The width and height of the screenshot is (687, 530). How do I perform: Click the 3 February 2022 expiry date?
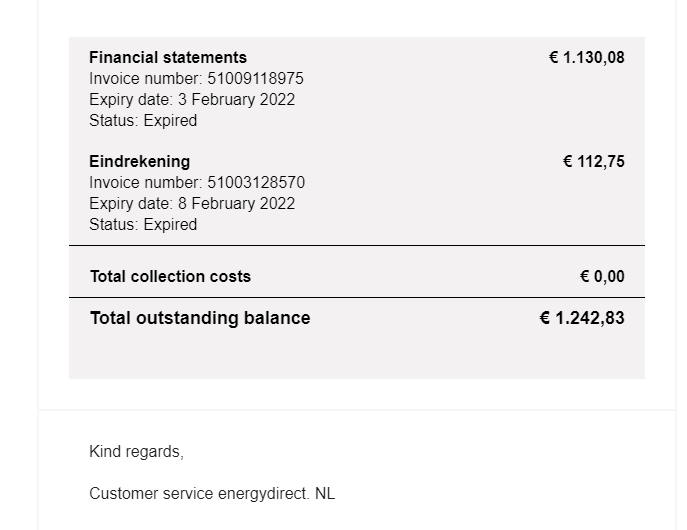(x=237, y=100)
